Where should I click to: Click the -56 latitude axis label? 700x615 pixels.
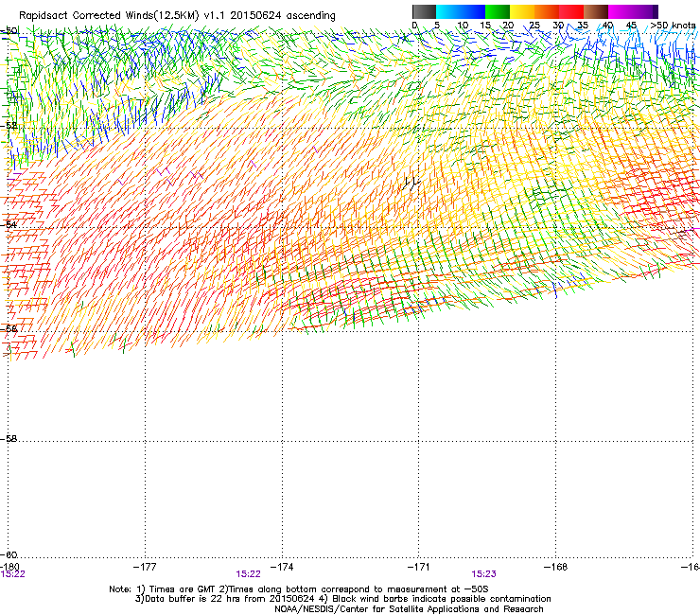9,328
